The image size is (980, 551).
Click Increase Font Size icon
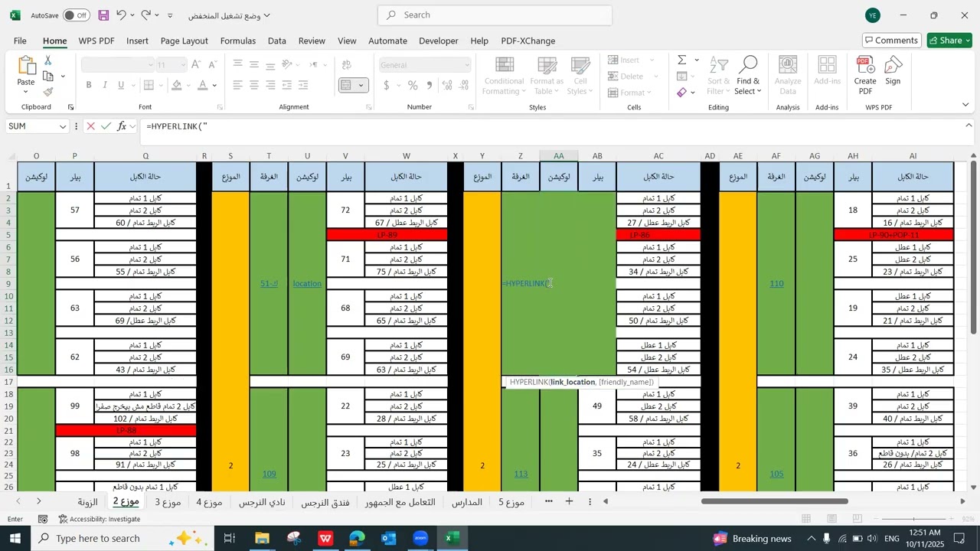[196, 65]
